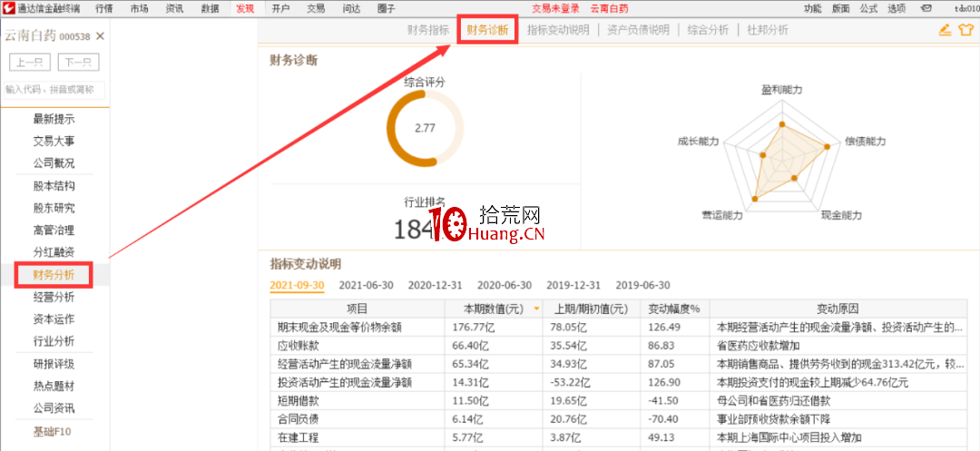The image size is (980, 451).
Task: Close the 云南白药 stock panel with X
Action: tap(100, 36)
